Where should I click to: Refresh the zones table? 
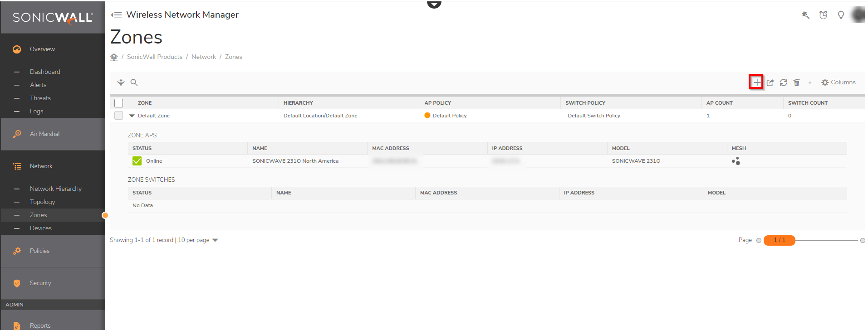pyautogui.click(x=783, y=82)
